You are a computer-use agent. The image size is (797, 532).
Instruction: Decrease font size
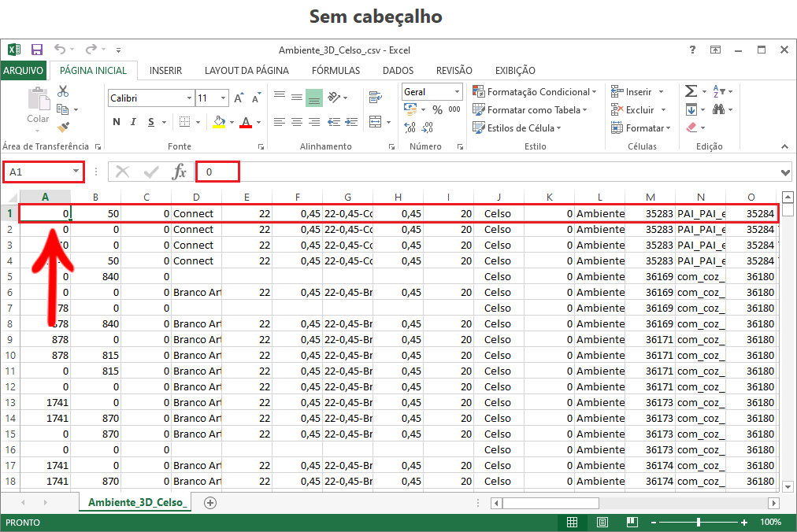[256, 98]
